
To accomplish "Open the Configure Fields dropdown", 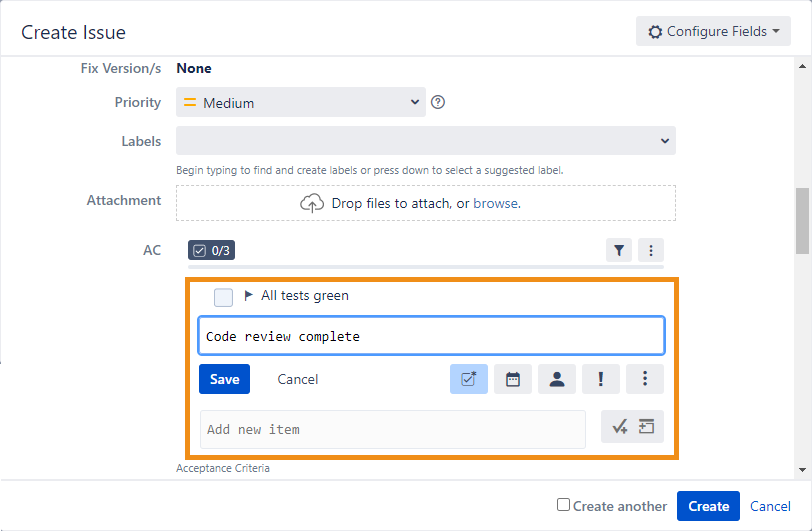I will coord(713,31).
